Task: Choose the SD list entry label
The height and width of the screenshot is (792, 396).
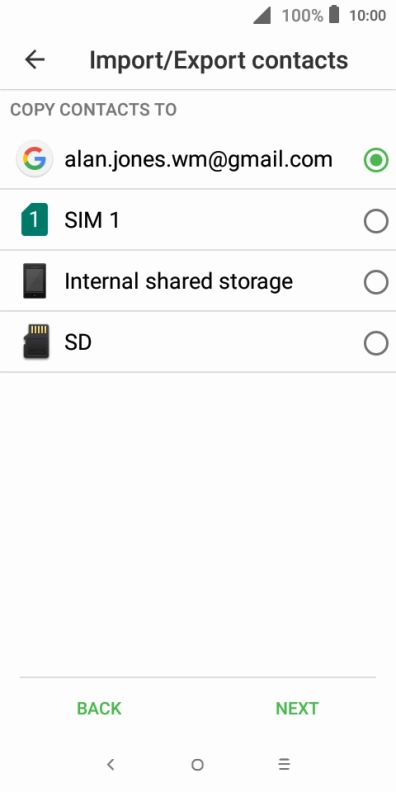Action: (x=78, y=342)
